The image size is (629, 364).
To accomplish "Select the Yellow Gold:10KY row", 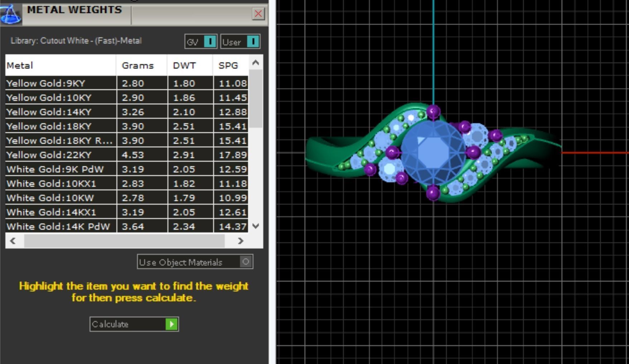I will click(127, 98).
